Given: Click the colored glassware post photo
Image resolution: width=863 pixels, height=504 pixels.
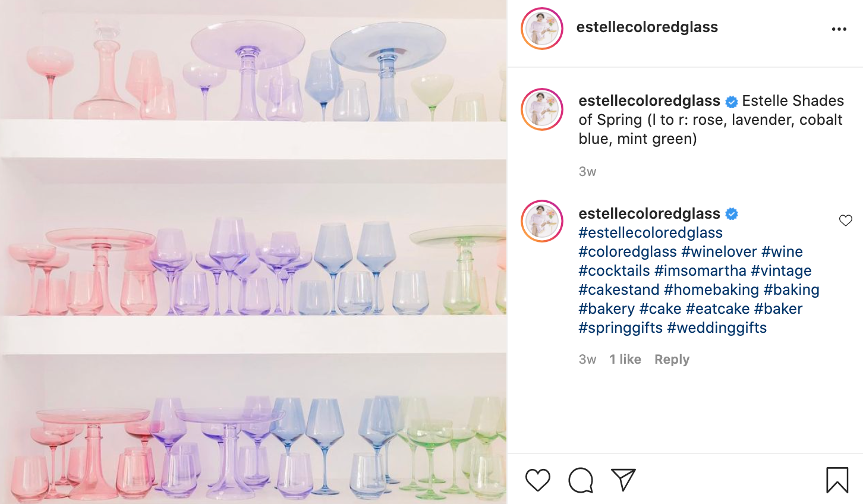Looking at the screenshot, I should coord(253,252).
